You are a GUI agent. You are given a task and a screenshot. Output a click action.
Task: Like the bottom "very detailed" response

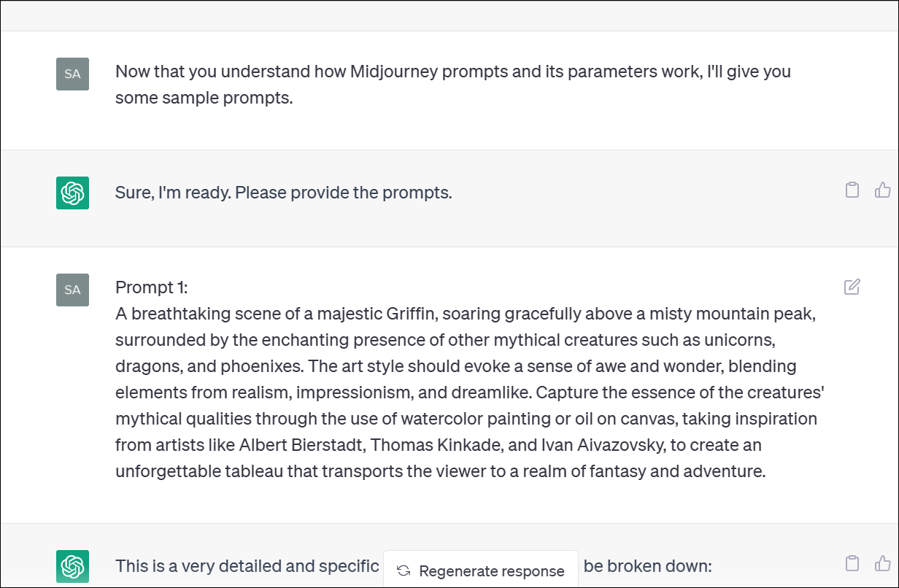click(x=882, y=563)
